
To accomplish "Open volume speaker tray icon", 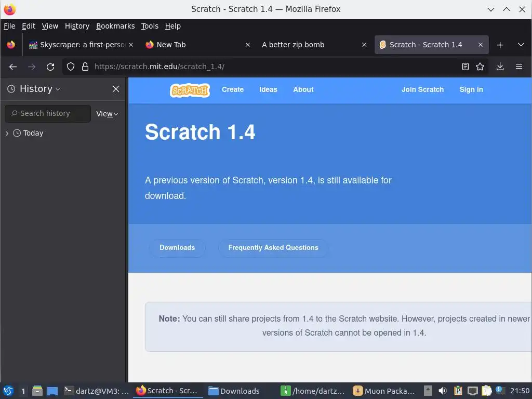I will (443, 391).
